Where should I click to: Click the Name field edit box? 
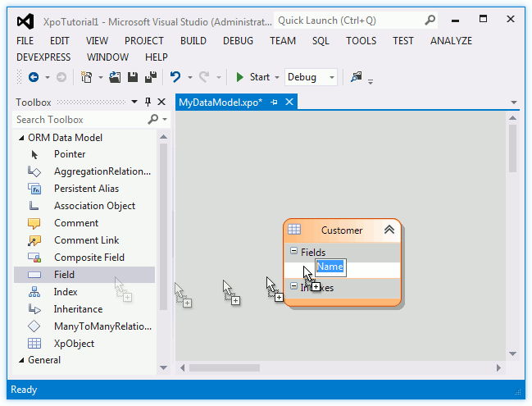[x=330, y=267]
